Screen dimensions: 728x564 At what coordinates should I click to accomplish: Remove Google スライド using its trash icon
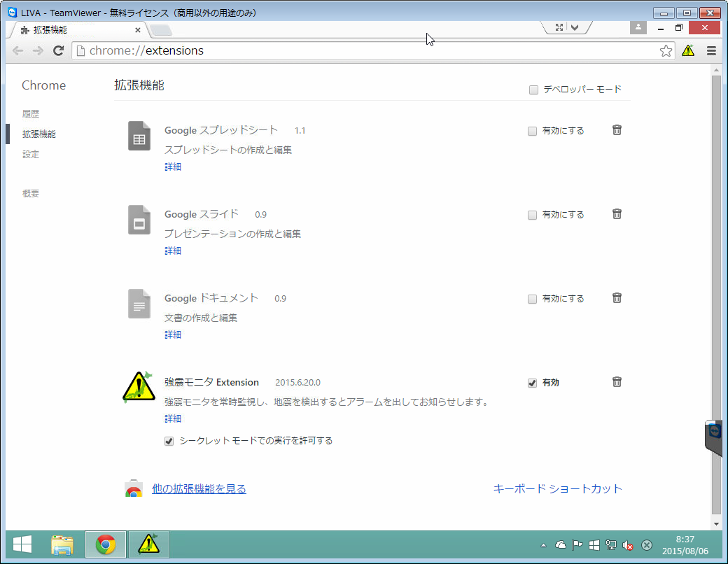tap(617, 214)
